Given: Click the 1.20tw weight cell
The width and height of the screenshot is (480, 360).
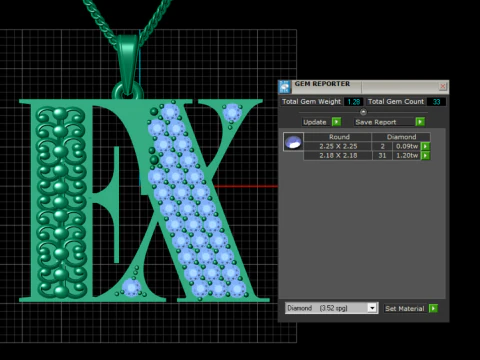Looking at the screenshot, I should point(407,155).
